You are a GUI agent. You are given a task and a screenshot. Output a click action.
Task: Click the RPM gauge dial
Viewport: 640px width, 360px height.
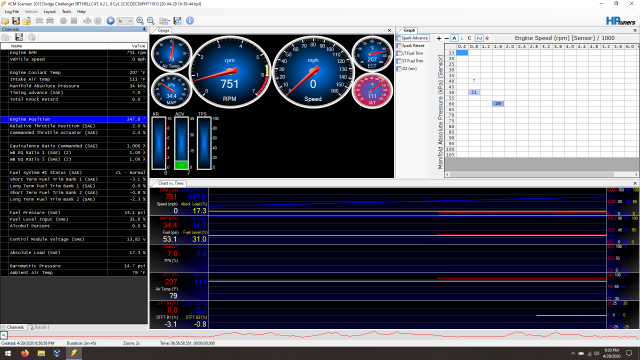pyautogui.click(x=230, y=72)
